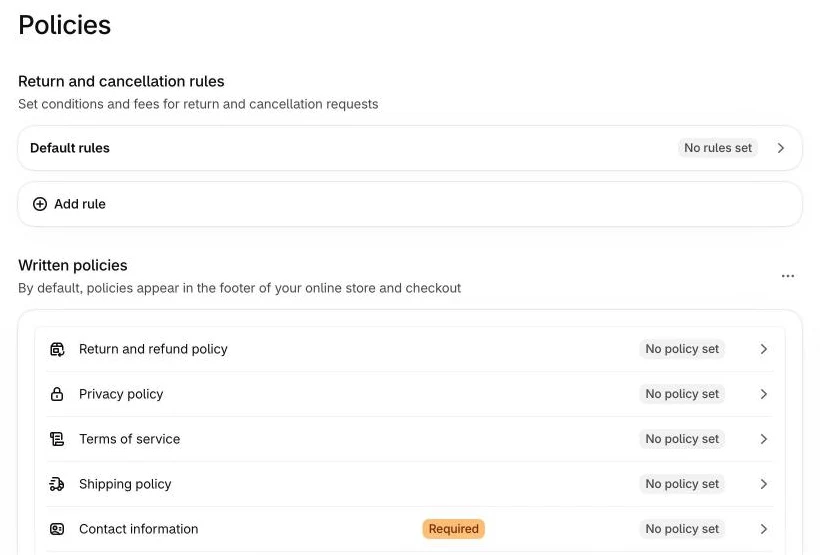Image resolution: width=820 pixels, height=555 pixels.
Task: Click No policy set badge for Shipping policy
Action: 682,484
